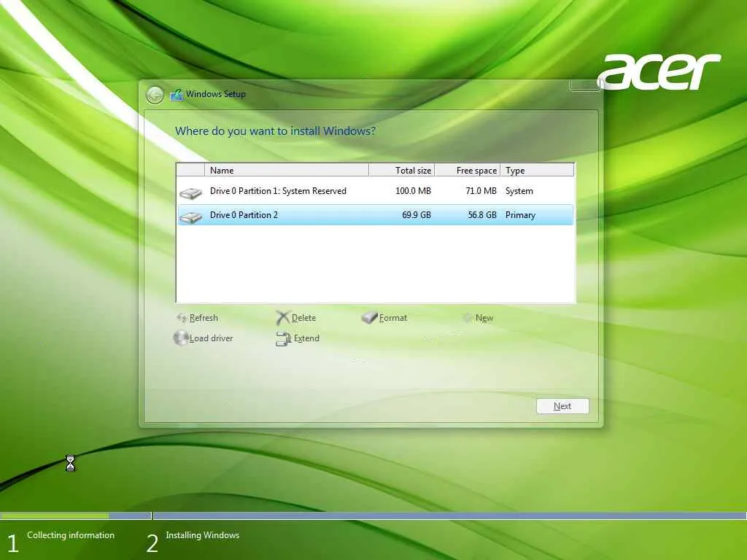Select the Drive 0 Partition 2 row
The height and width of the screenshot is (560, 747).
[x=376, y=215]
